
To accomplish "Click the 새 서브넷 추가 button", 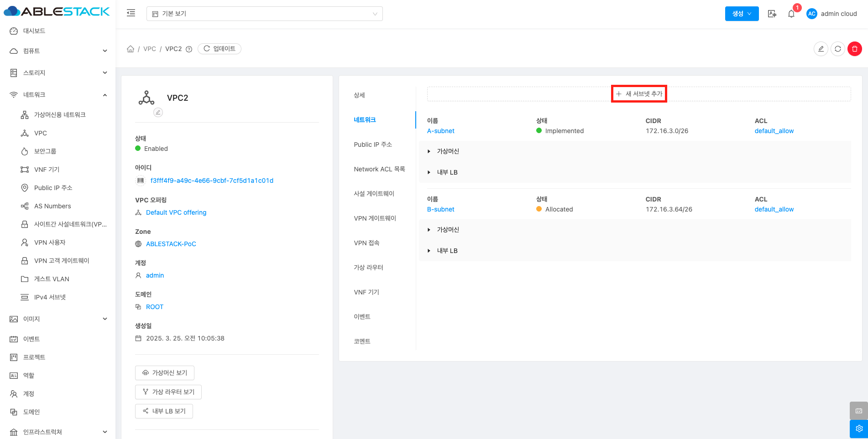I will (x=639, y=94).
